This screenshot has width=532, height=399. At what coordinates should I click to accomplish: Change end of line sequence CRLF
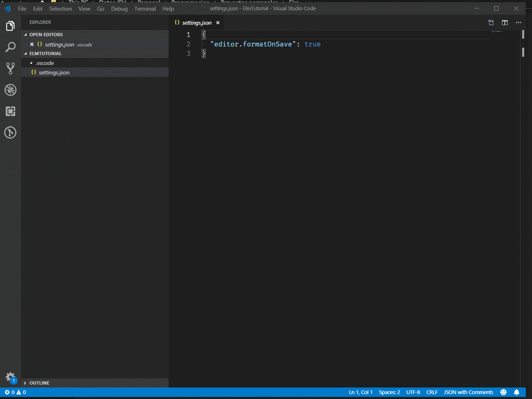coord(432,392)
